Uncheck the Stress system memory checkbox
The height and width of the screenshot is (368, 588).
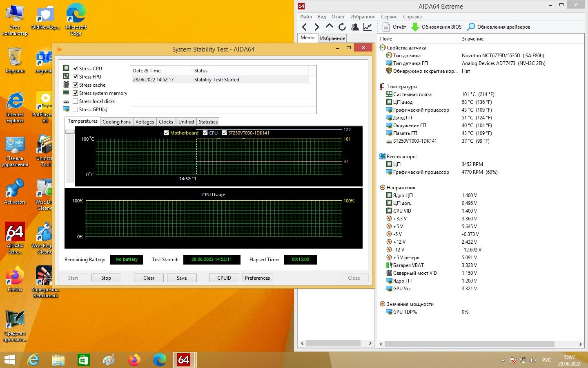pos(76,93)
